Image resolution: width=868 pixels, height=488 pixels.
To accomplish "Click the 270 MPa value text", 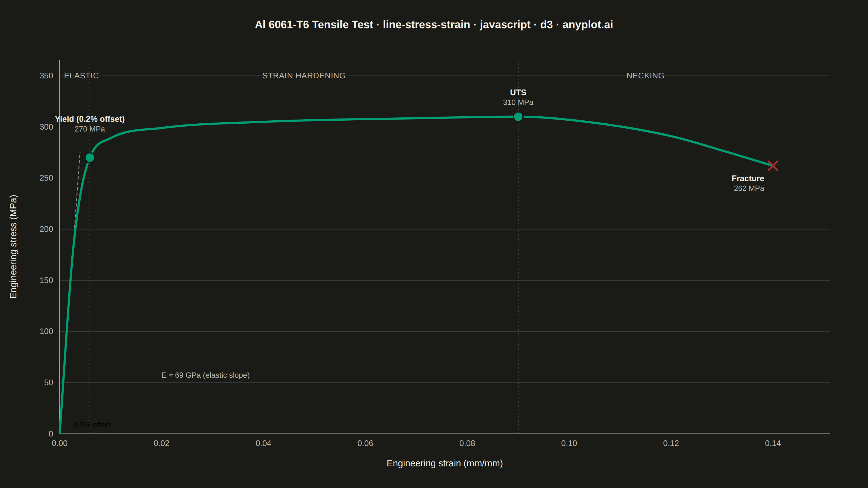I will point(90,129).
